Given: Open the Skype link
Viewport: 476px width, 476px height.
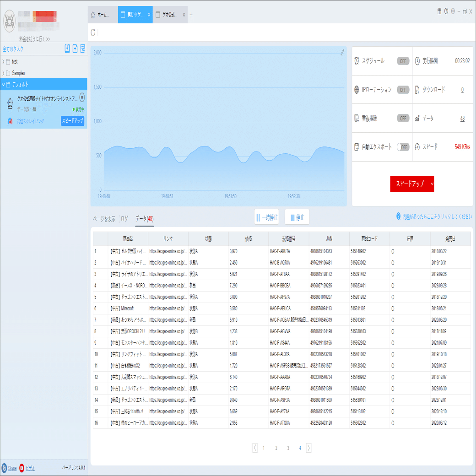Looking at the screenshot, I should click(x=12, y=468).
